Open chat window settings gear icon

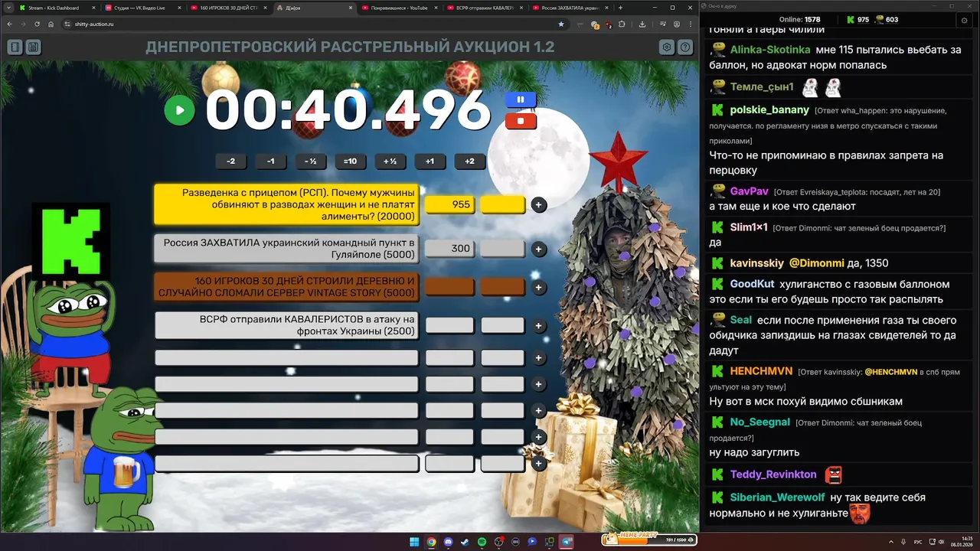(964, 20)
